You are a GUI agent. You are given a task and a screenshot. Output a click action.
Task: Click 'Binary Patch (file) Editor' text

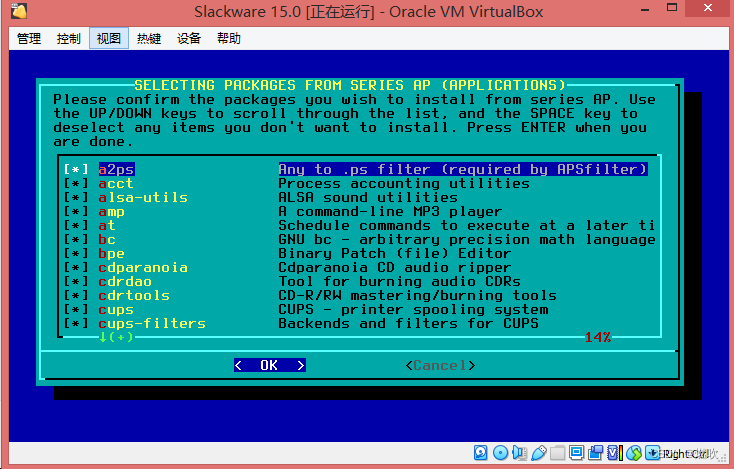point(395,253)
